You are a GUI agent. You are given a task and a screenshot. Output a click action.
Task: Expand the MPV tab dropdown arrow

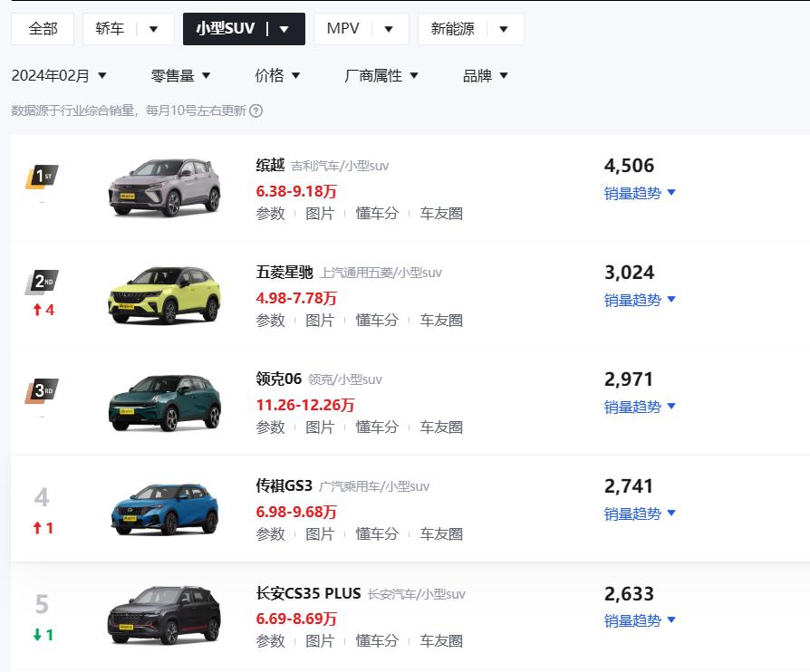click(x=389, y=30)
